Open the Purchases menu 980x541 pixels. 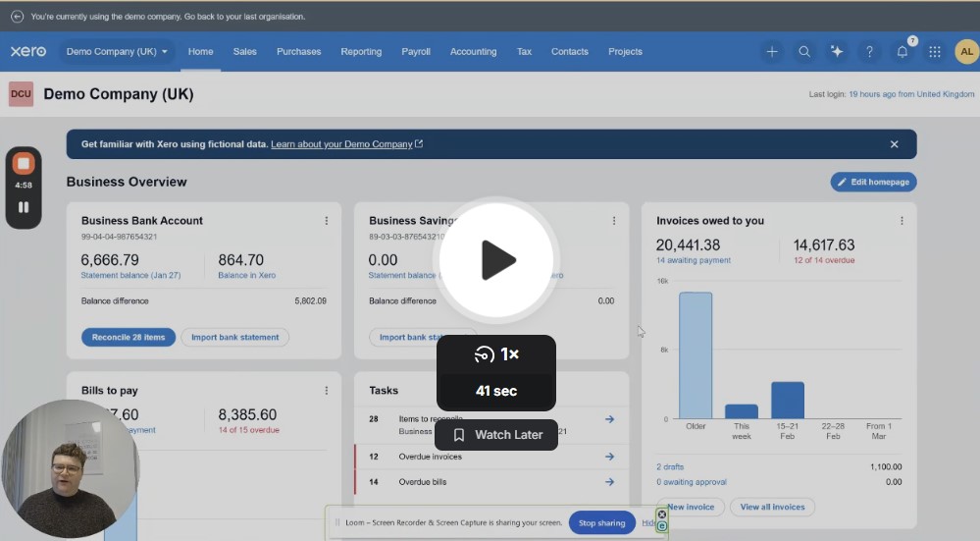pyautogui.click(x=299, y=52)
